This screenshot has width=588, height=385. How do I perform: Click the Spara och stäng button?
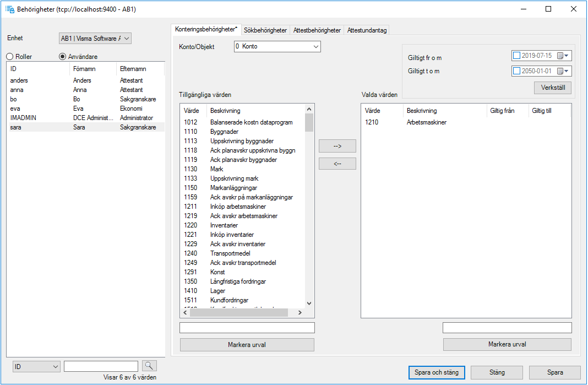click(437, 372)
